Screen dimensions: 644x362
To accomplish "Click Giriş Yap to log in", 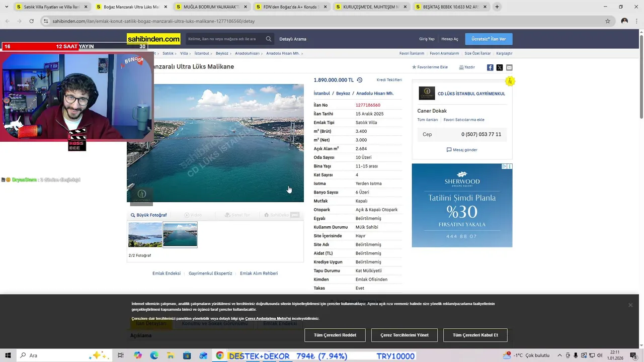I will tap(427, 39).
